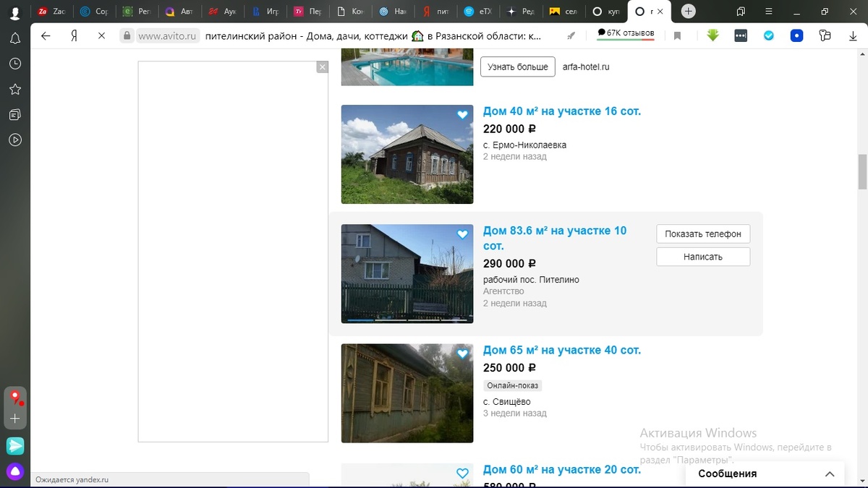868x488 pixels.
Task: Switch to the Авт tab
Action: coord(179,12)
